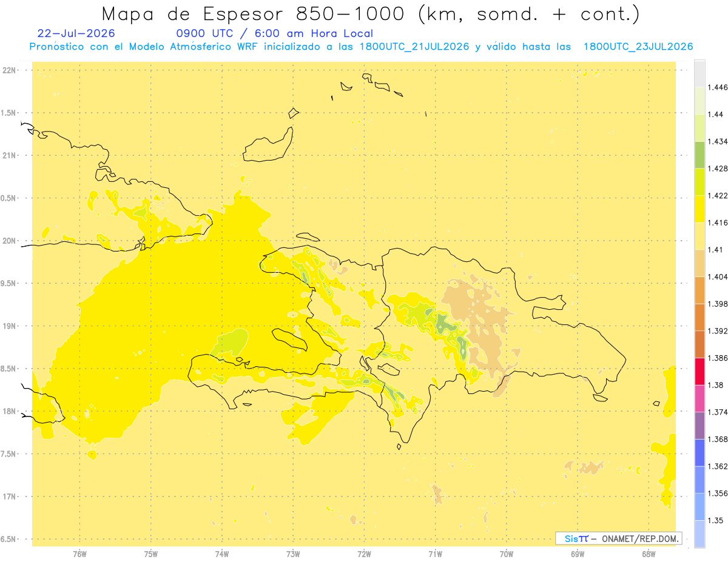Click the longitude label '68W'

click(x=649, y=554)
